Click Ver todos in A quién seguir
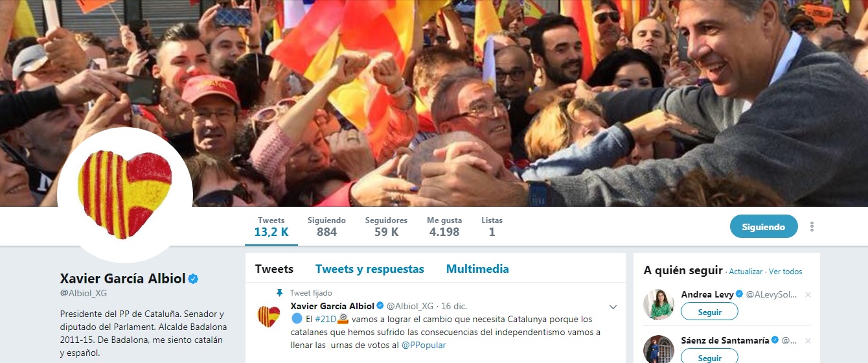This screenshot has width=868, height=363. [785, 272]
